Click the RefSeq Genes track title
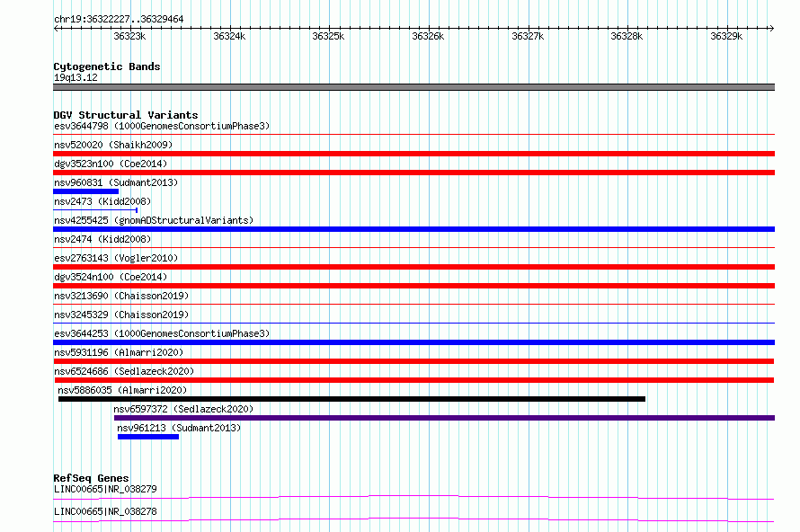The width and height of the screenshot is (800, 532). click(x=92, y=478)
